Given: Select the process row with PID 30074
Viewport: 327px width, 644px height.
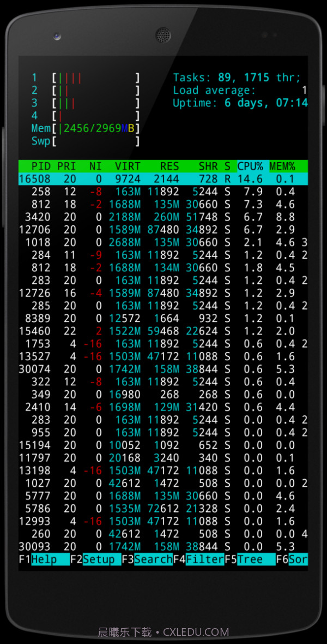Looking at the screenshot, I should (162, 369).
